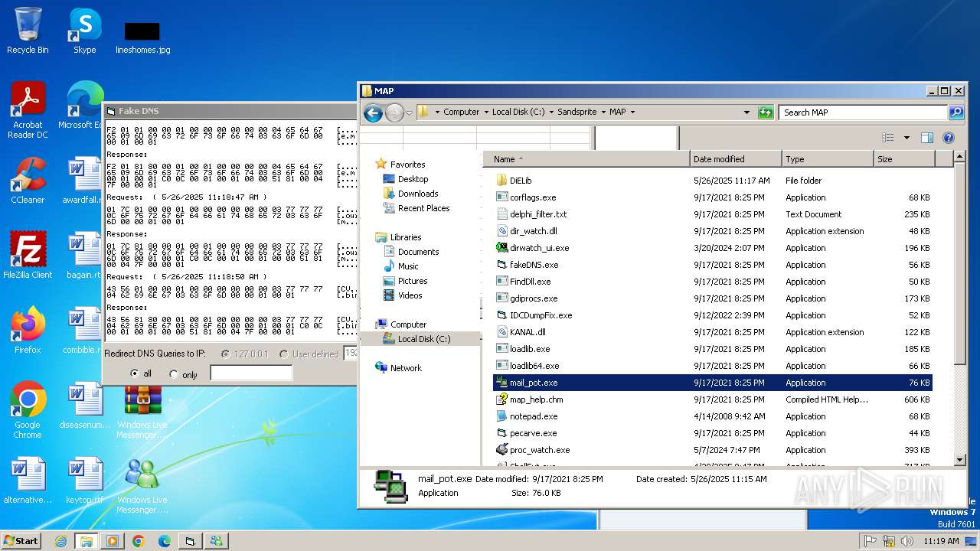
Task: Open Windows Media Player taskbar icon
Action: pyautogui.click(x=112, y=541)
